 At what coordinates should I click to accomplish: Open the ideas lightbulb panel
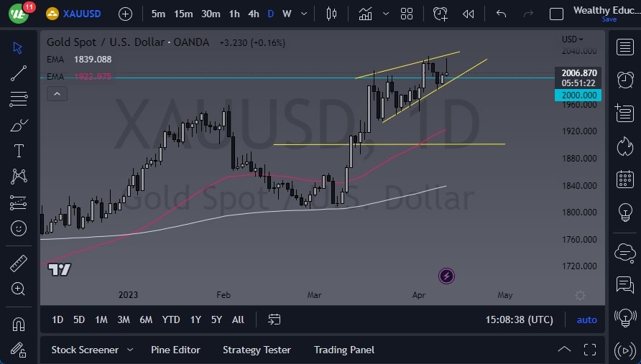point(624,212)
